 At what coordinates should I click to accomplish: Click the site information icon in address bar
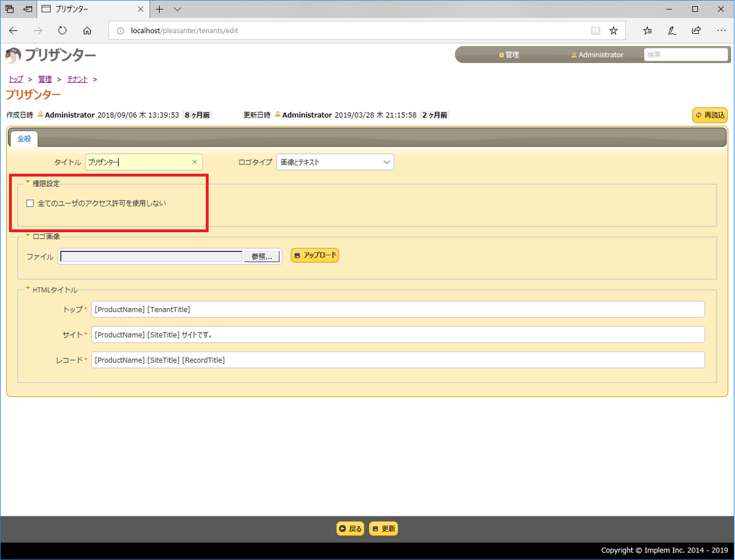pyautogui.click(x=120, y=30)
